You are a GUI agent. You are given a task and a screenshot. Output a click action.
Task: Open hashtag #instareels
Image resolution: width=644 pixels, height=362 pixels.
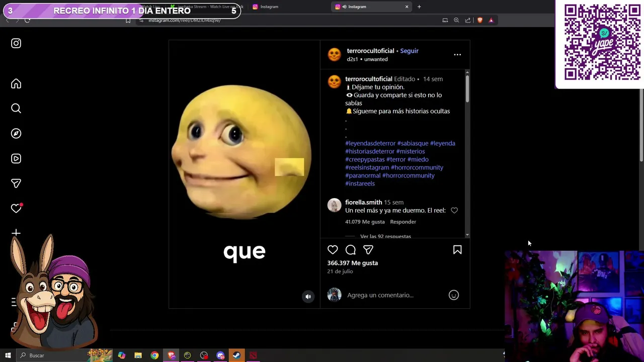[x=360, y=184]
